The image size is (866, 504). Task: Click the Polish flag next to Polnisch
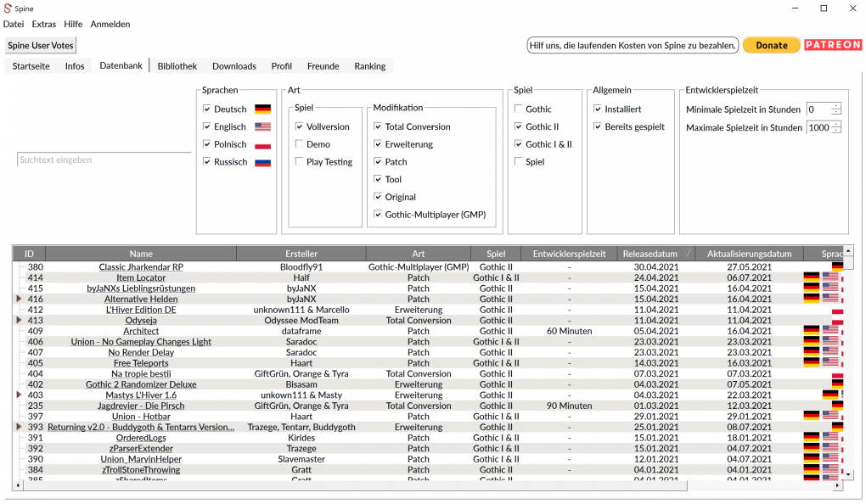263,144
